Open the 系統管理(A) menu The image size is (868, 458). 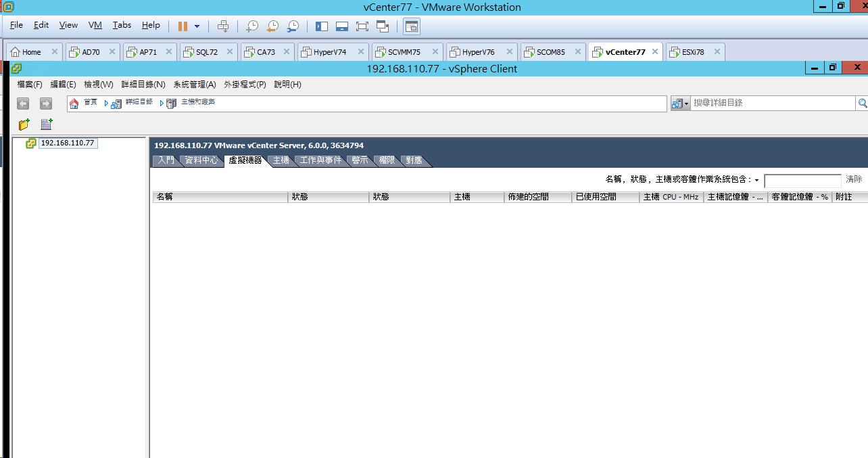(195, 85)
